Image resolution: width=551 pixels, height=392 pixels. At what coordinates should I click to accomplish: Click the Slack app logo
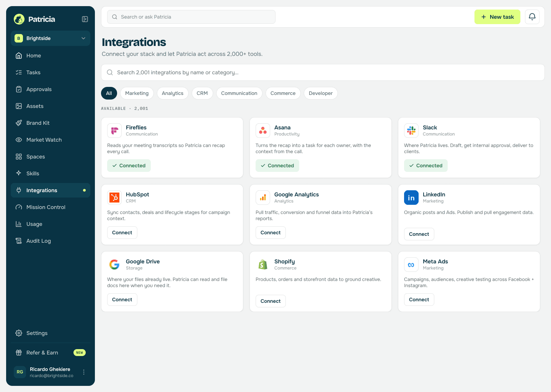click(411, 131)
